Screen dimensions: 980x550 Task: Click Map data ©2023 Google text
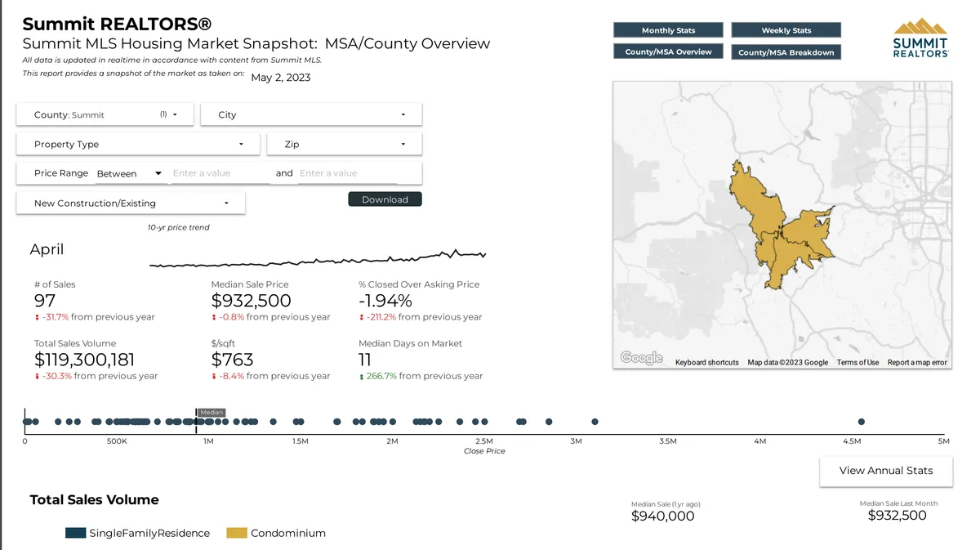point(787,362)
